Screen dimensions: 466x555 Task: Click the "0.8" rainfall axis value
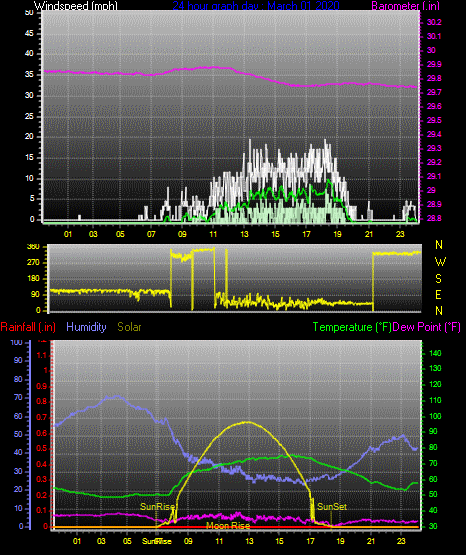42,402
